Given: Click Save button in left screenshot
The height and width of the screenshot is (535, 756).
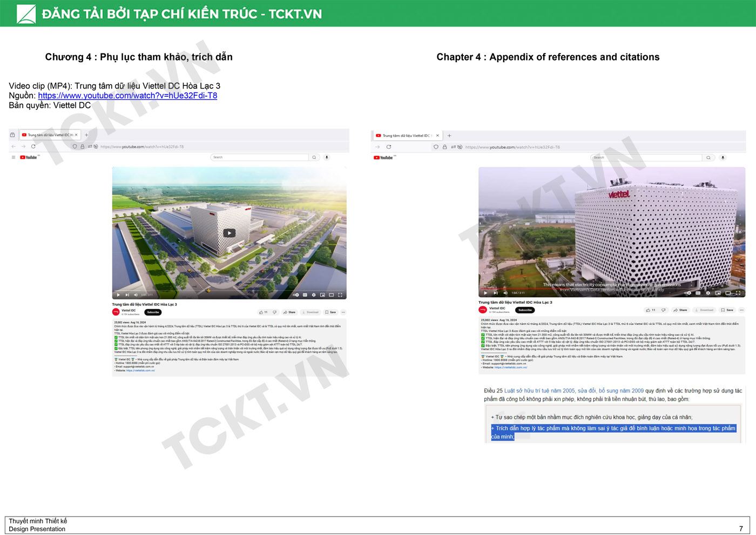Looking at the screenshot, I should [x=330, y=312].
